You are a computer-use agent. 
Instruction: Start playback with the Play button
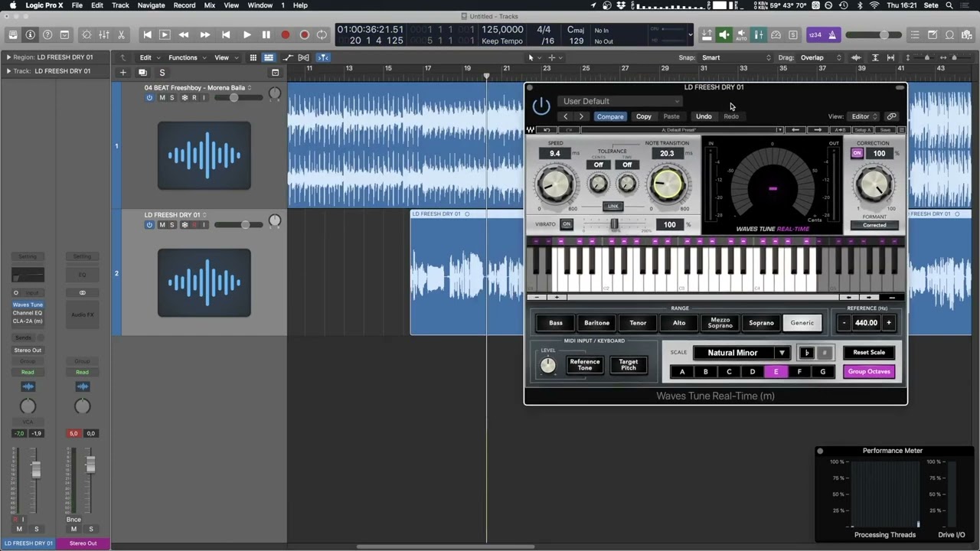[x=247, y=34]
